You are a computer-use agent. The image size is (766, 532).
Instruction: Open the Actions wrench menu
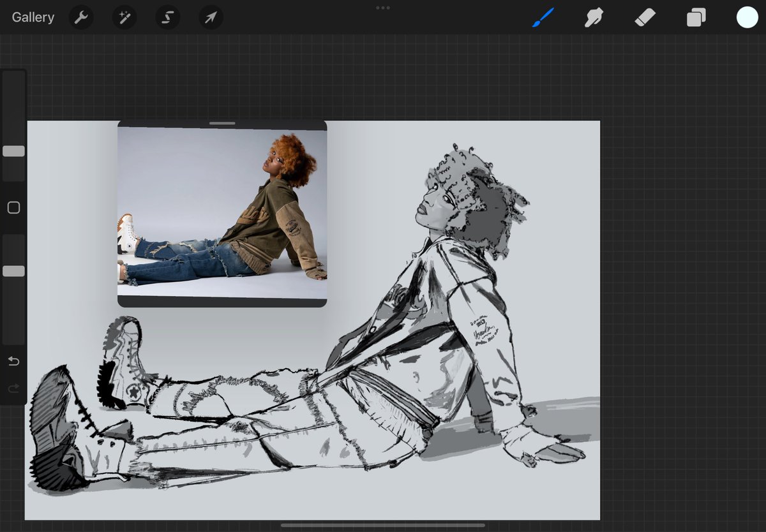(x=81, y=17)
